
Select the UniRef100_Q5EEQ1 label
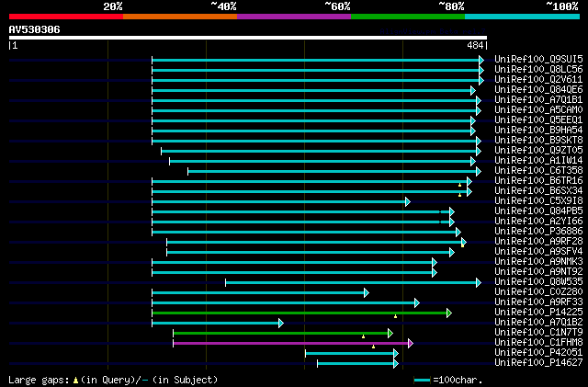[538, 120]
